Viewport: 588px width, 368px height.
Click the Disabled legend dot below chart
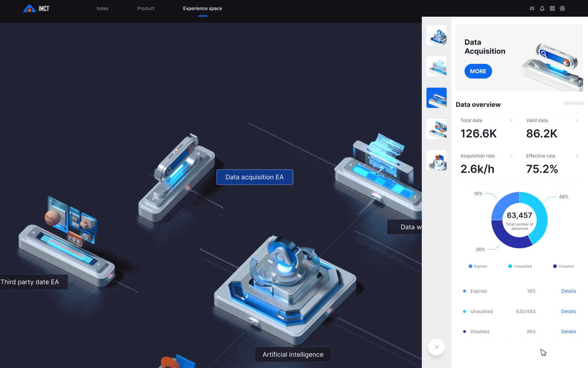pos(555,266)
